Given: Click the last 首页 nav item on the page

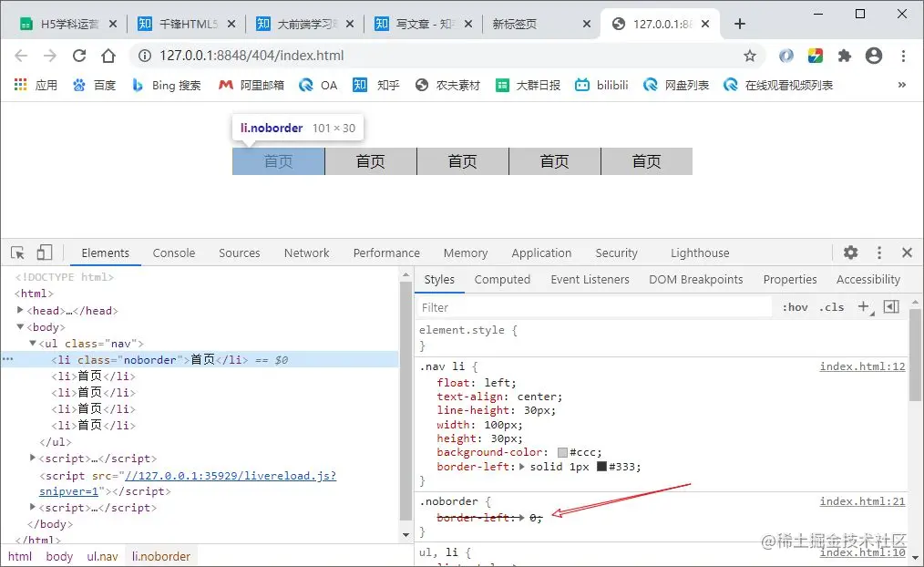Looking at the screenshot, I should (646, 161).
